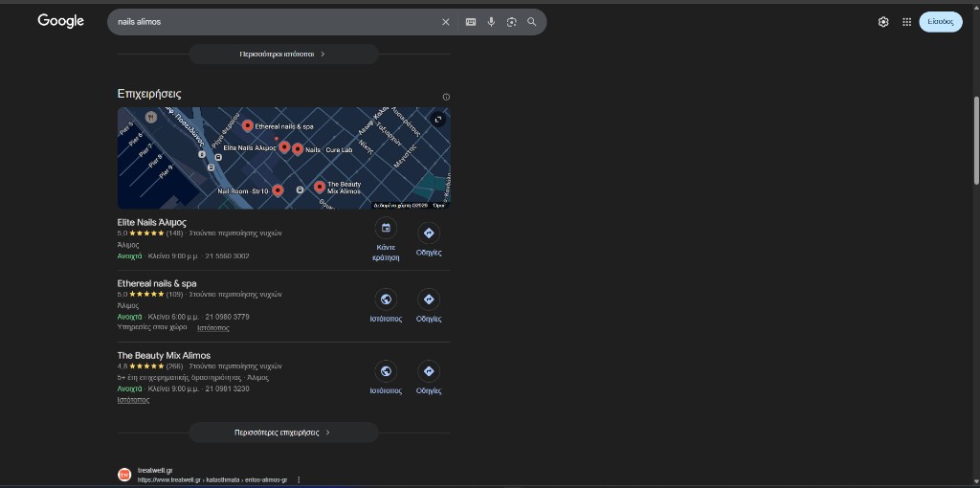Expand Περισσότεροι ιστότοποι

point(283,54)
